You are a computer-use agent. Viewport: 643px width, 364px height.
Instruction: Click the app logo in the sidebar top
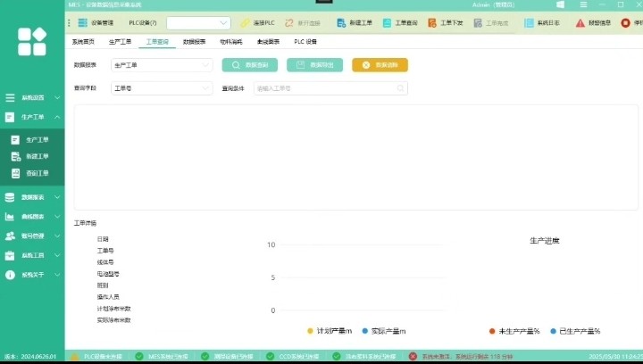(32, 41)
